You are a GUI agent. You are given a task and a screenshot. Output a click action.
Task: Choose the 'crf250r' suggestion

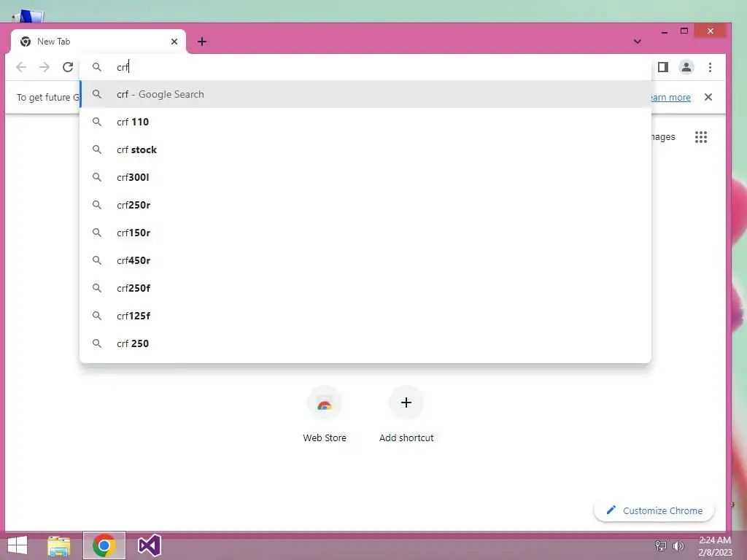pos(365,205)
